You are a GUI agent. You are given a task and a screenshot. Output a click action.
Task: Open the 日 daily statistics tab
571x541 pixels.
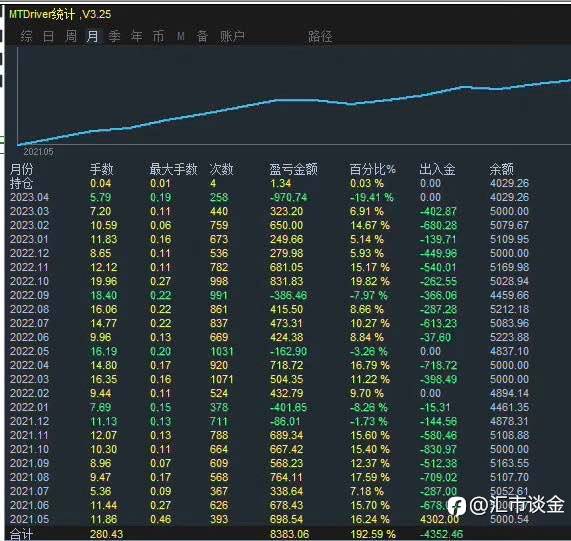pos(48,36)
